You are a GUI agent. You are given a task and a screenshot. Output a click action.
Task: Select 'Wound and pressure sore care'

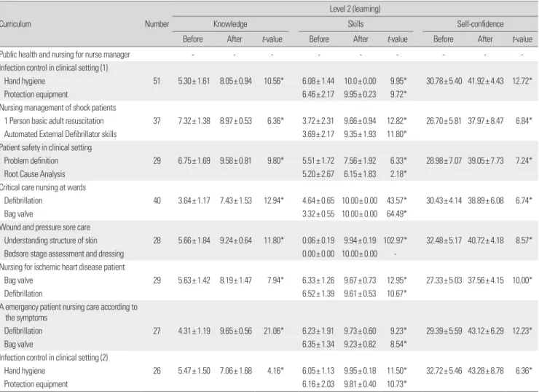45,227
